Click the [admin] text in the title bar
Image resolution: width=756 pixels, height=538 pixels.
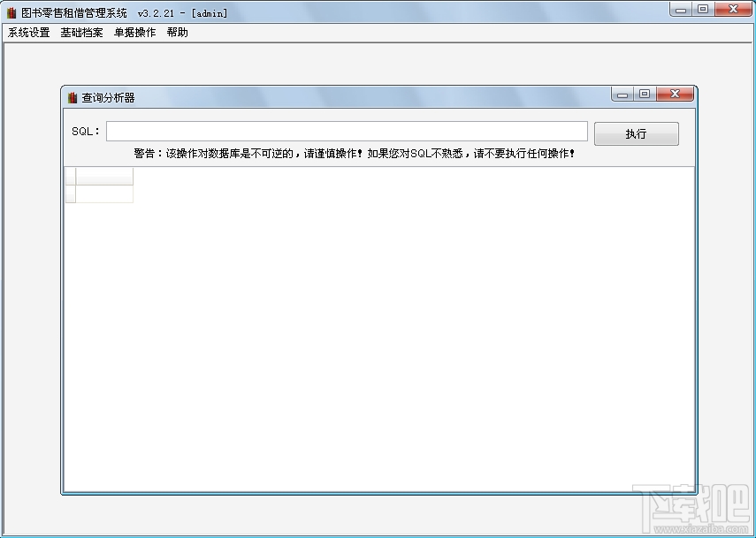pos(210,11)
